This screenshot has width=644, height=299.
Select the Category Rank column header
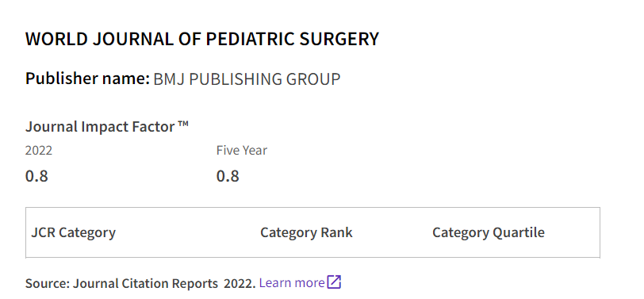tap(306, 232)
